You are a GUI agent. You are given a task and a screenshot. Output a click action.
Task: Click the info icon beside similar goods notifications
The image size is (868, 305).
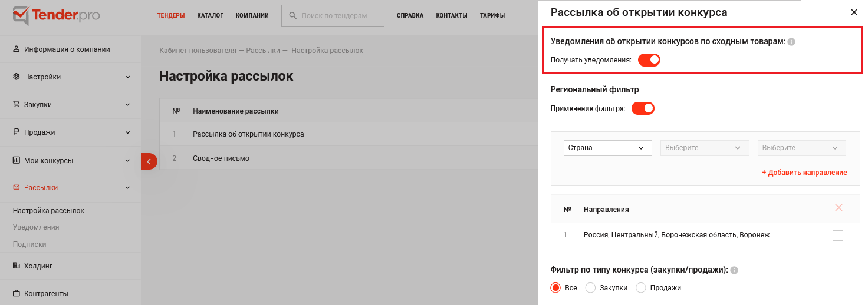[x=791, y=42]
